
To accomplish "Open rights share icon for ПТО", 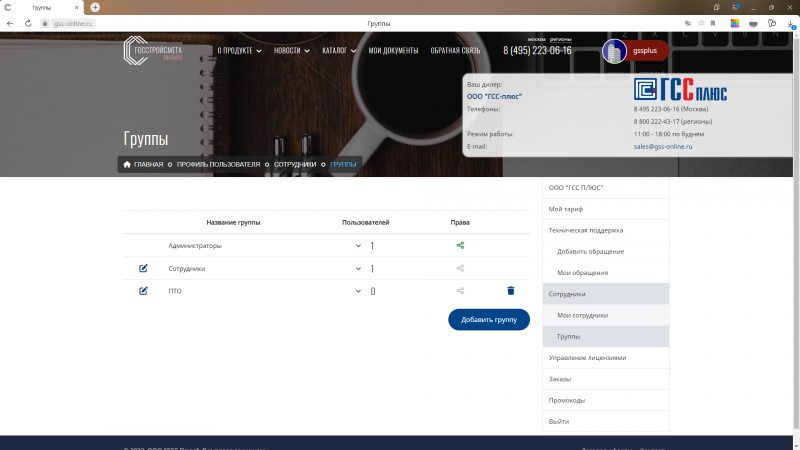I will pos(460,291).
